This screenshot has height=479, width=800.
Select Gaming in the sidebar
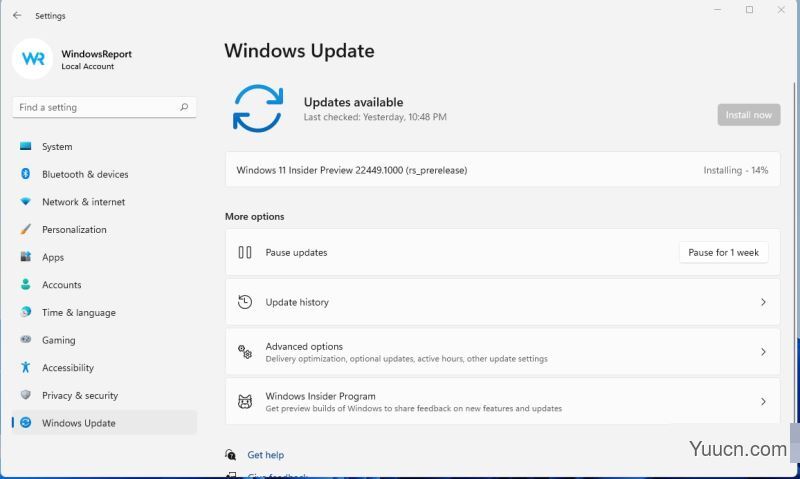tap(104, 339)
